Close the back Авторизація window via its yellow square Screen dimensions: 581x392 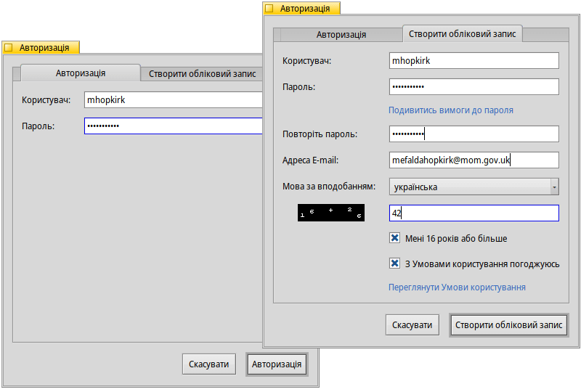(x=9, y=47)
